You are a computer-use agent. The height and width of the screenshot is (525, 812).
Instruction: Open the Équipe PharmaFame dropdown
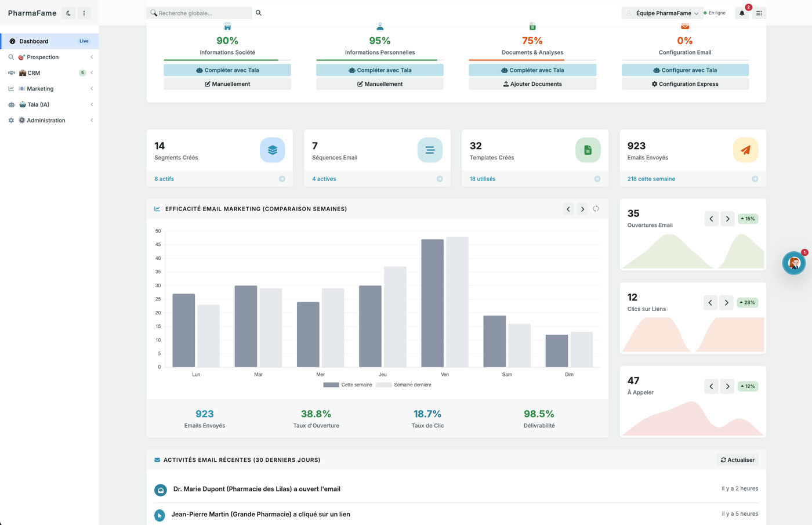coord(662,13)
